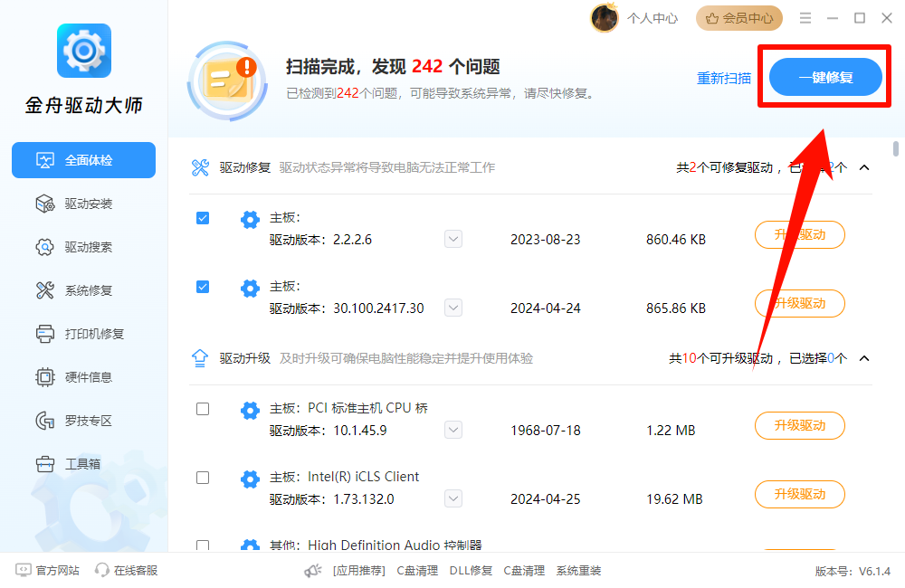905x588 pixels.
Task: Collapse the 驱动修复 section
Action: [864, 167]
